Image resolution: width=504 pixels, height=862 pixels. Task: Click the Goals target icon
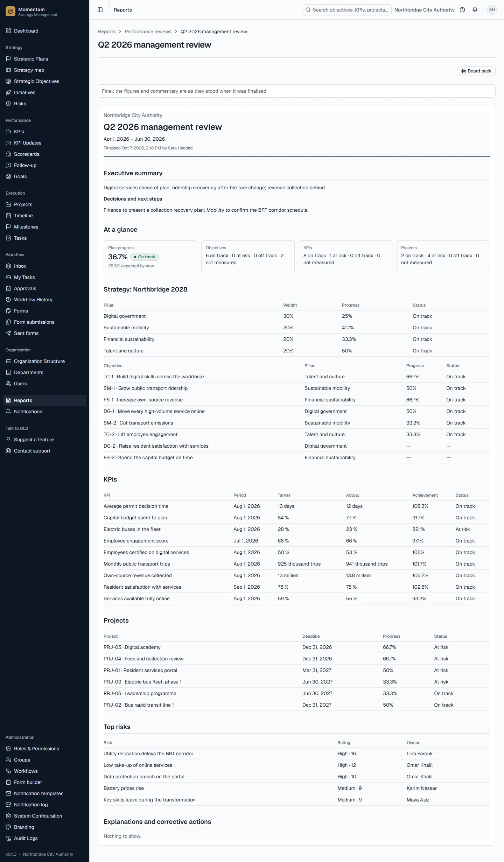[8, 176]
